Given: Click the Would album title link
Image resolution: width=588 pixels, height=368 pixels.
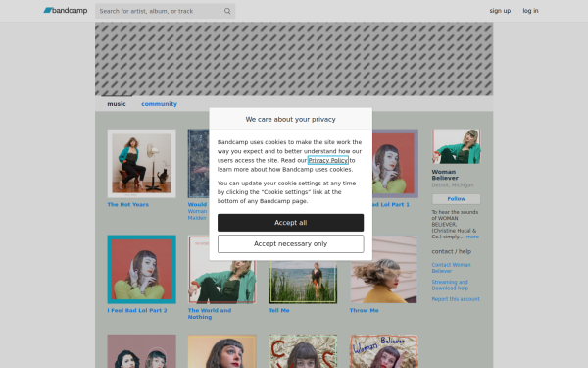Looking at the screenshot, I should pyautogui.click(x=197, y=205).
